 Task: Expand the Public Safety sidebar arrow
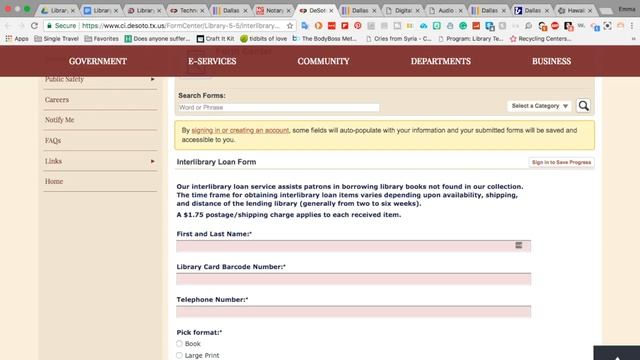153,79
